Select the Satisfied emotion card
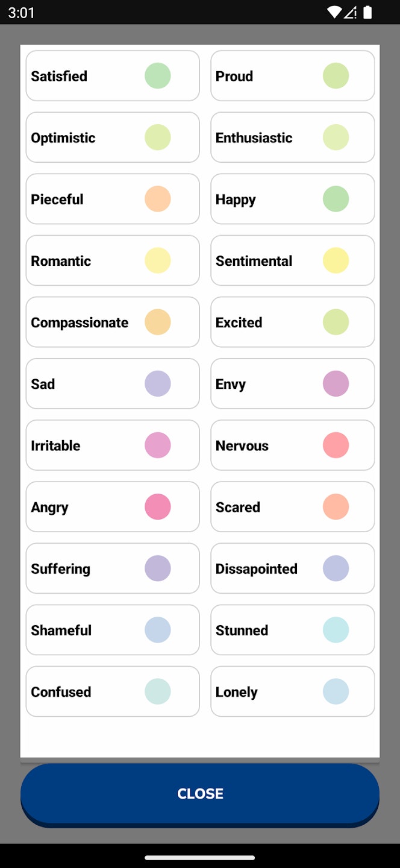400x868 pixels. point(113,76)
